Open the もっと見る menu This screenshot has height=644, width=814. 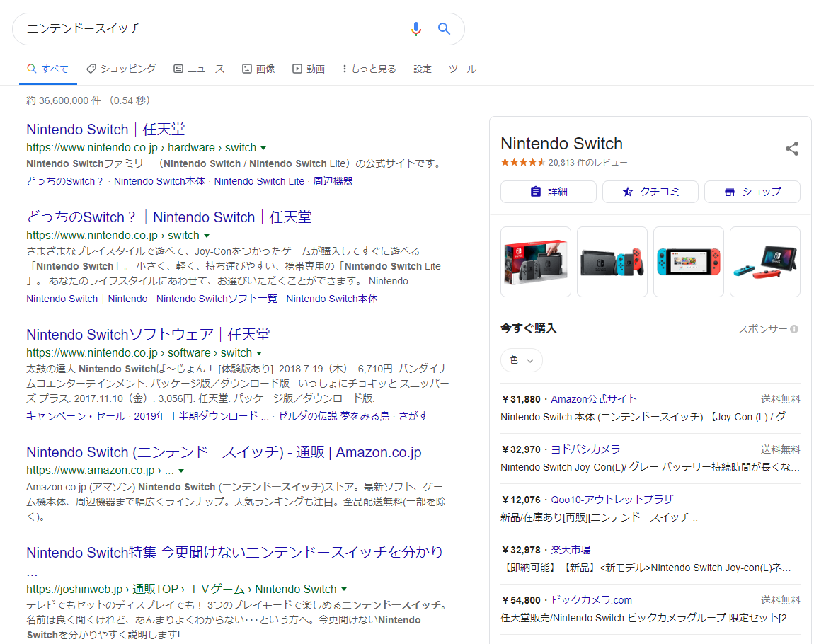(369, 69)
